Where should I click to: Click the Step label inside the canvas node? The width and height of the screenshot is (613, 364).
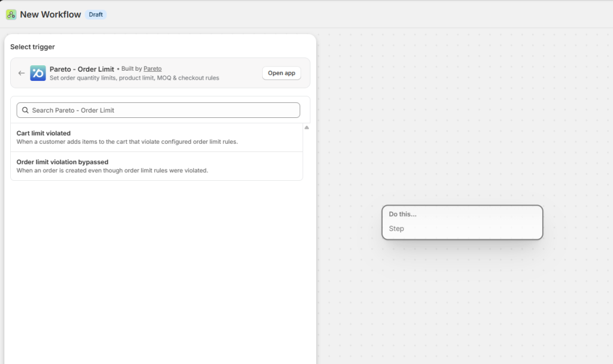(397, 229)
